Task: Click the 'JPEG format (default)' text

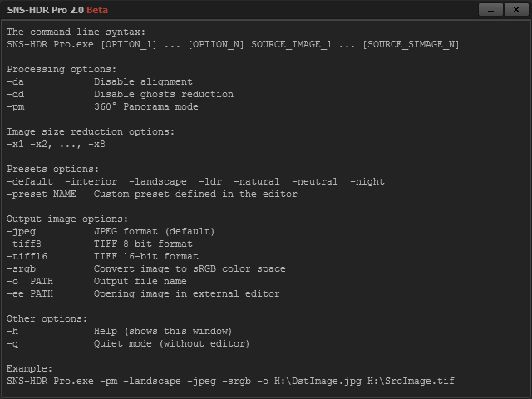Action: 155,231
